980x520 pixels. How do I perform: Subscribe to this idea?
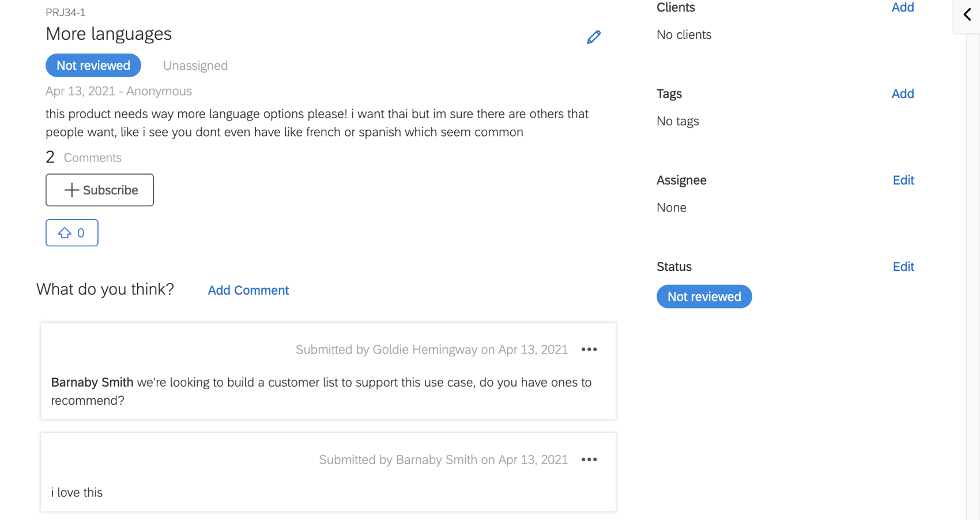(x=99, y=190)
